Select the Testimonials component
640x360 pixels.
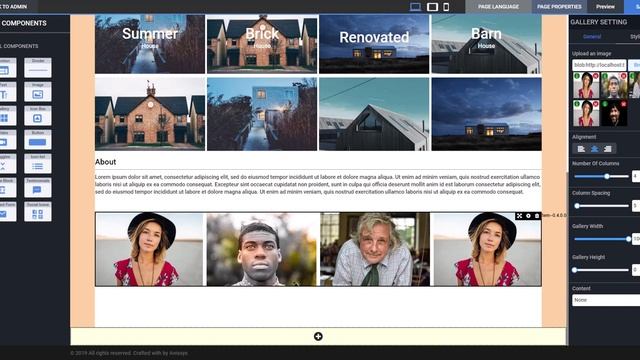(x=38, y=188)
